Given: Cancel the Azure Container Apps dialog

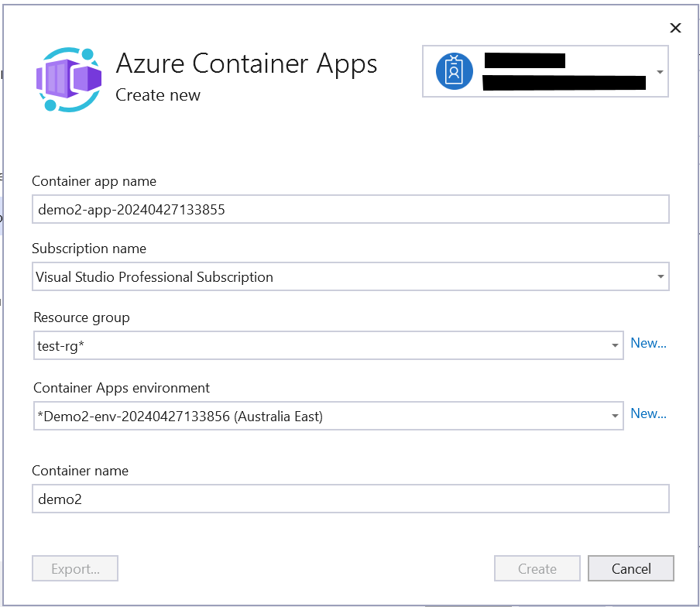Looking at the screenshot, I should [x=631, y=568].
